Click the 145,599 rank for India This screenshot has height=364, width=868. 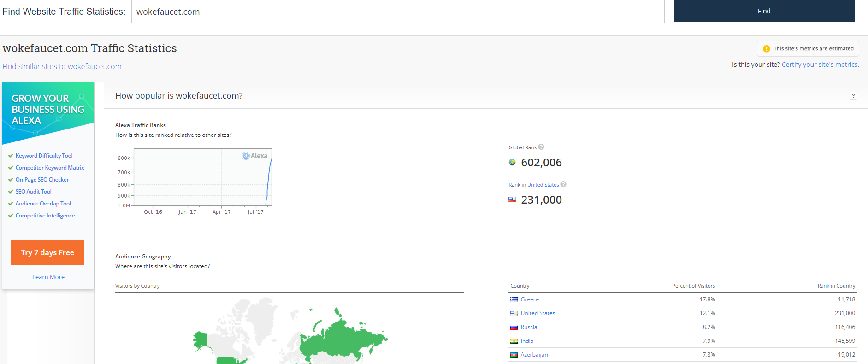coord(845,341)
